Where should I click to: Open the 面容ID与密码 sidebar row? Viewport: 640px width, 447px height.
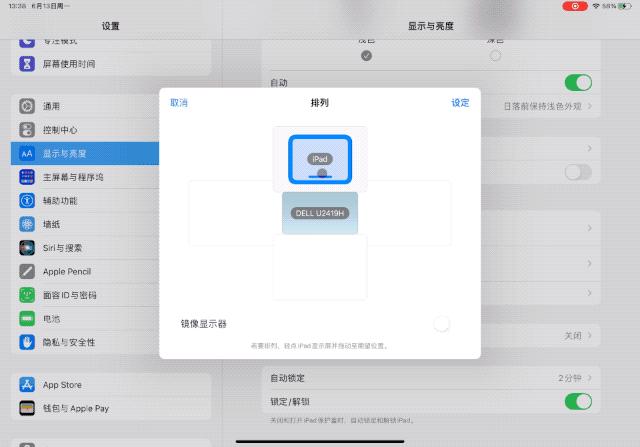pos(85,295)
